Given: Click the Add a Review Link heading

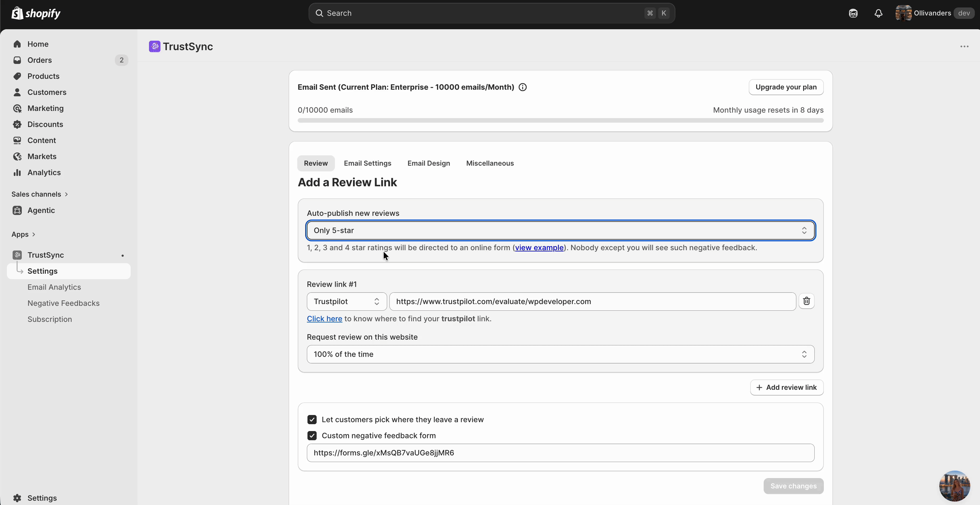Looking at the screenshot, I should pos(347,183).
